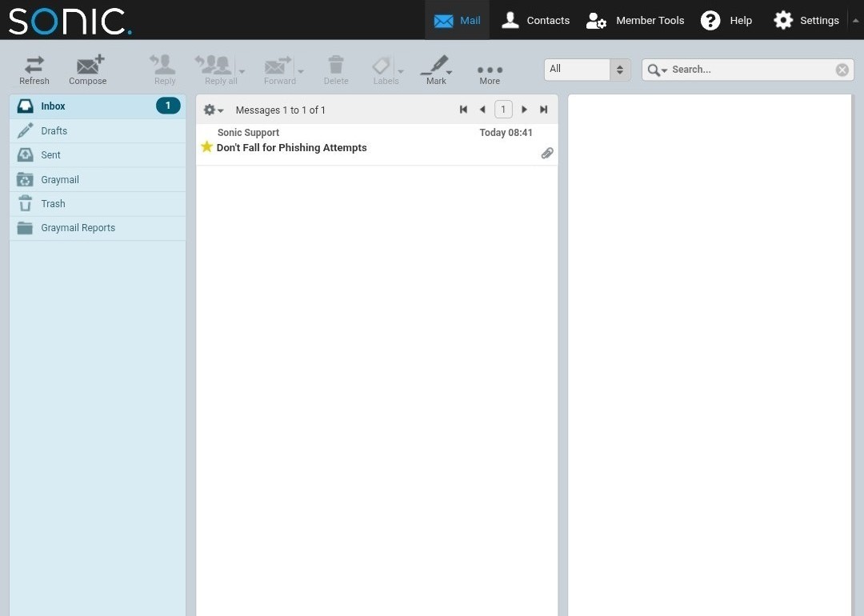This screenshot has width=864, height=616.
Task: Go to the last page of messages
Action: click(543, 110)
